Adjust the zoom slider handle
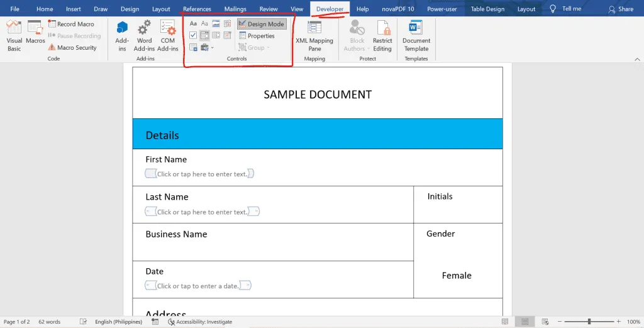 [x=589, y=322]
